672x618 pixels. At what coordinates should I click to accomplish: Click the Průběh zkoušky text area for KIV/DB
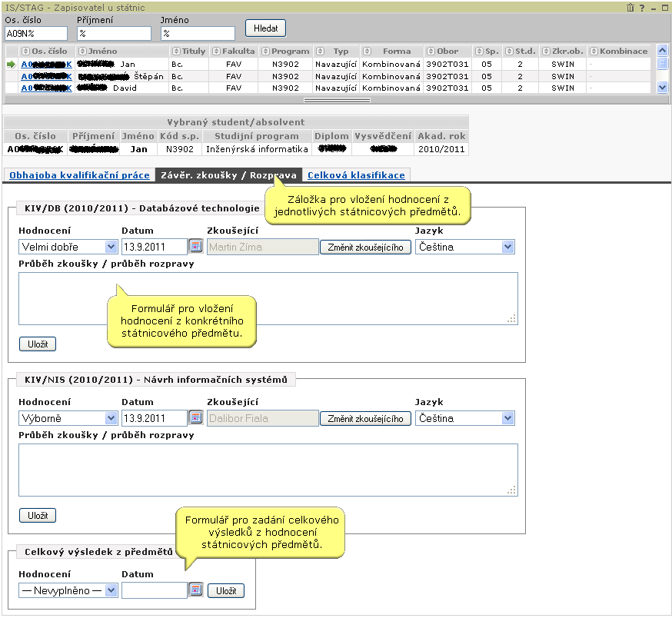coord(268,299)
